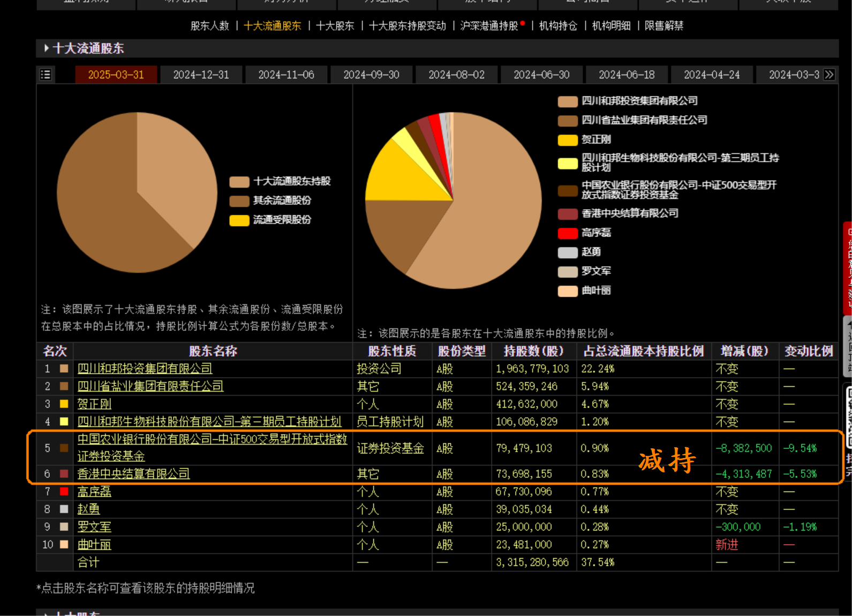Select the 2024-09-30 report date
Image resolution: width=852 pixels, height=616 pixels.
(372, 74)
